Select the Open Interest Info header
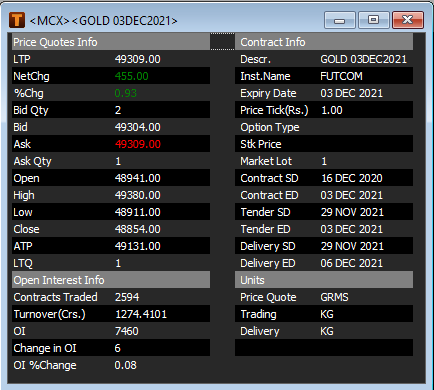434x390 pixels. coord(111,280)
